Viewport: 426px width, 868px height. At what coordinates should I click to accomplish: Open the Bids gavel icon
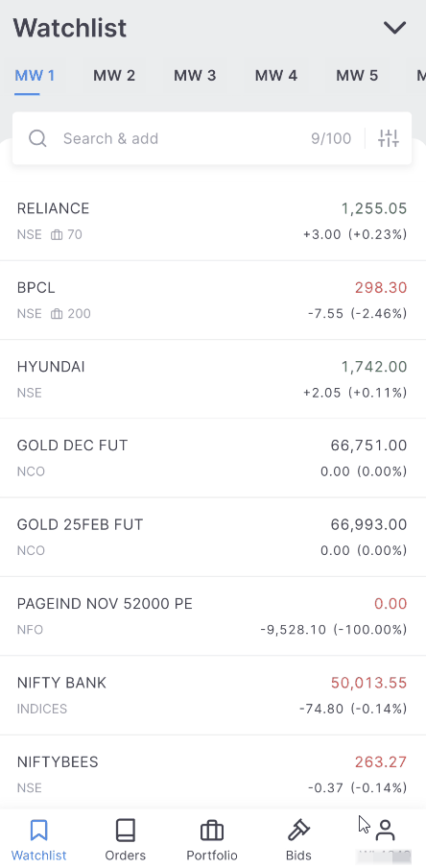point(298,831)
